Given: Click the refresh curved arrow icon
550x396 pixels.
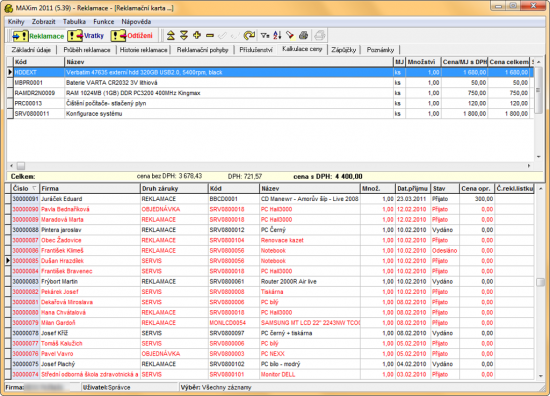Looking at the screenshot, I should (249, 35).
